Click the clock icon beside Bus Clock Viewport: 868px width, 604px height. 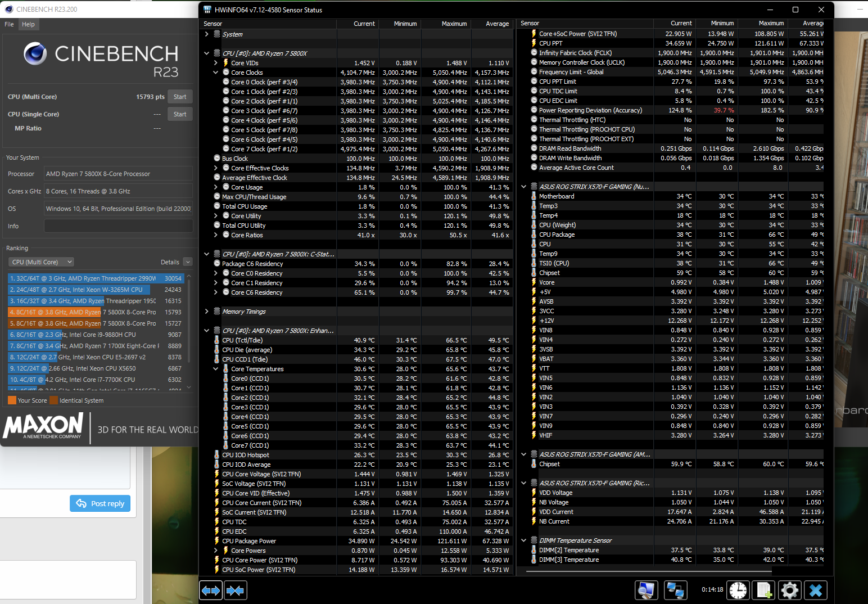pyautogui.click(x=217, y=159)
